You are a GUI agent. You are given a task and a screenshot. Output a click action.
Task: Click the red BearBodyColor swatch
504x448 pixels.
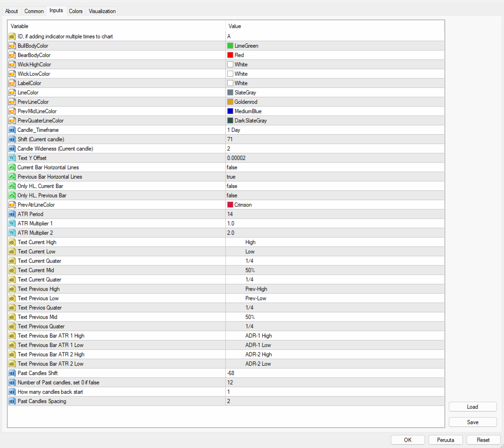click(230, 55)
